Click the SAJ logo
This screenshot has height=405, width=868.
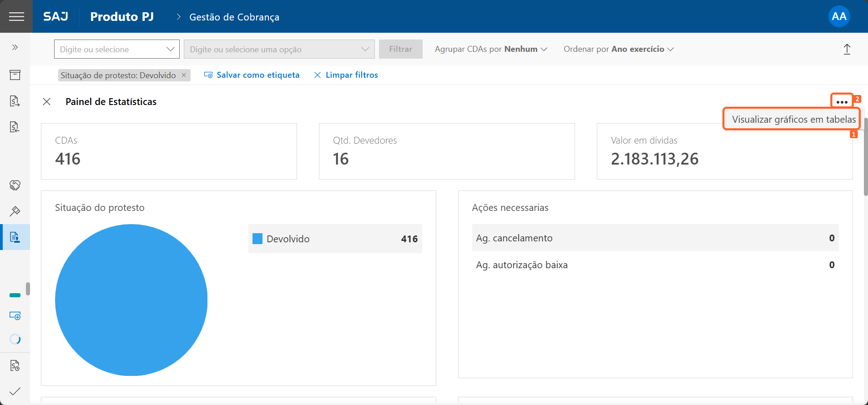pyautogui.click(x=56, y=16)
